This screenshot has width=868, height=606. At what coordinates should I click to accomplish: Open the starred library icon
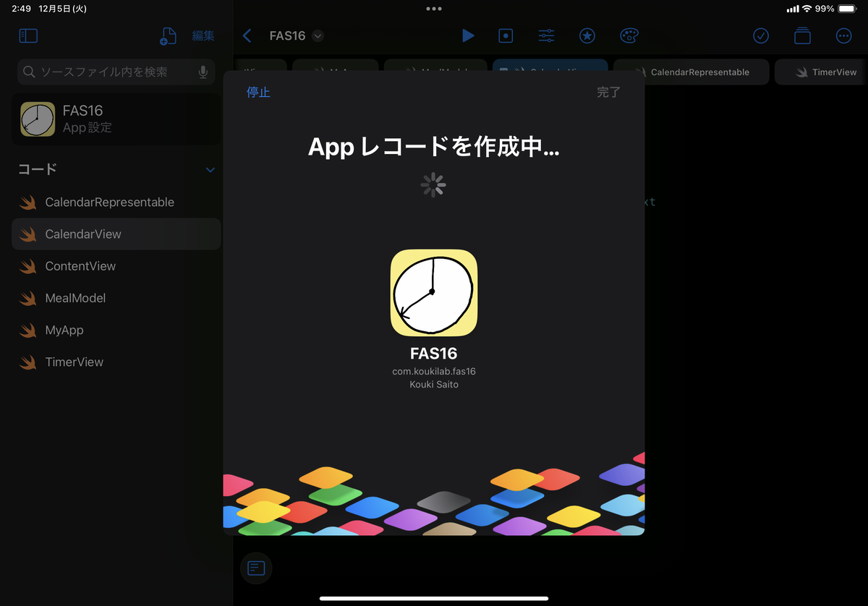coord(587,35)
